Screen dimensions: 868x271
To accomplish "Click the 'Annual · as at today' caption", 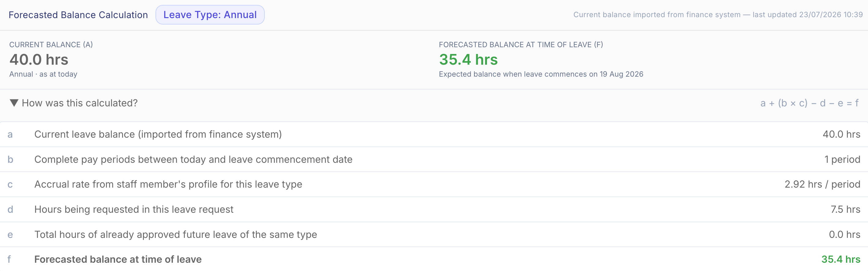I will coord(43,74).
